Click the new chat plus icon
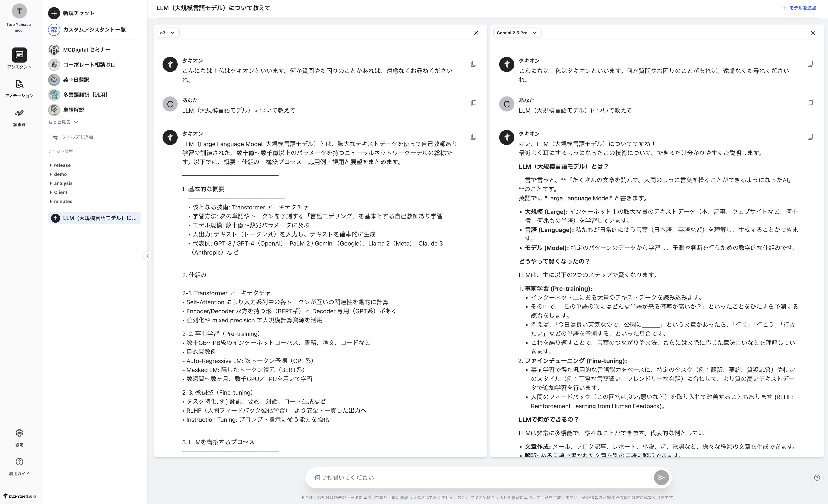Screen dimensions: 828x504 [x=54, y=13]
